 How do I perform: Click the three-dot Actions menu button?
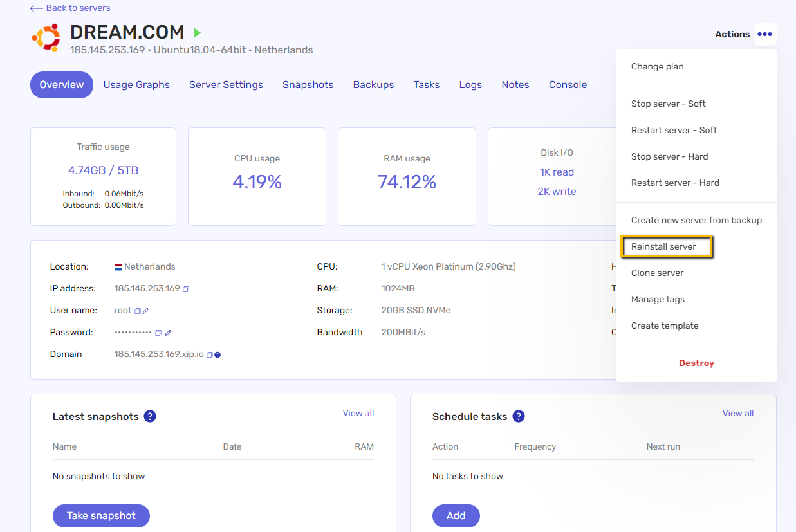point(764,34)
